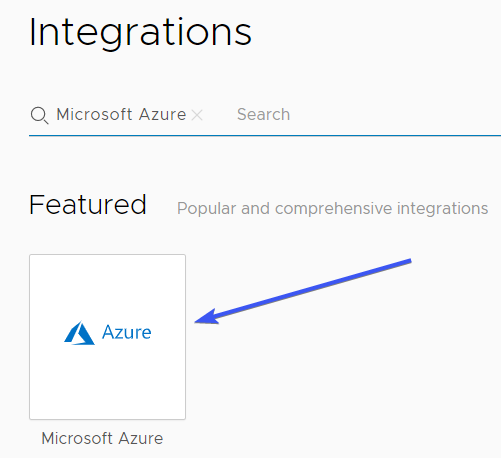The height and width of the screenshot is (458, 501).
Task: Click the tail end of blue arrow
Action: click(409, 261)
